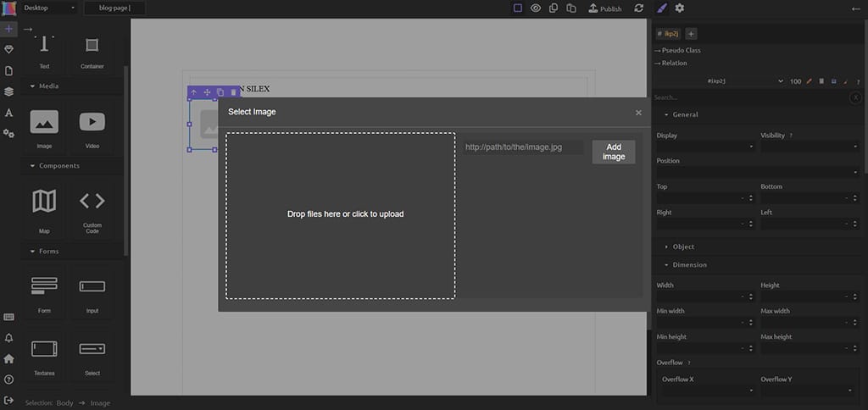Click the Publish button in the toolbar
The height and width of the screenshot is (410, 868).
(604, 8)
